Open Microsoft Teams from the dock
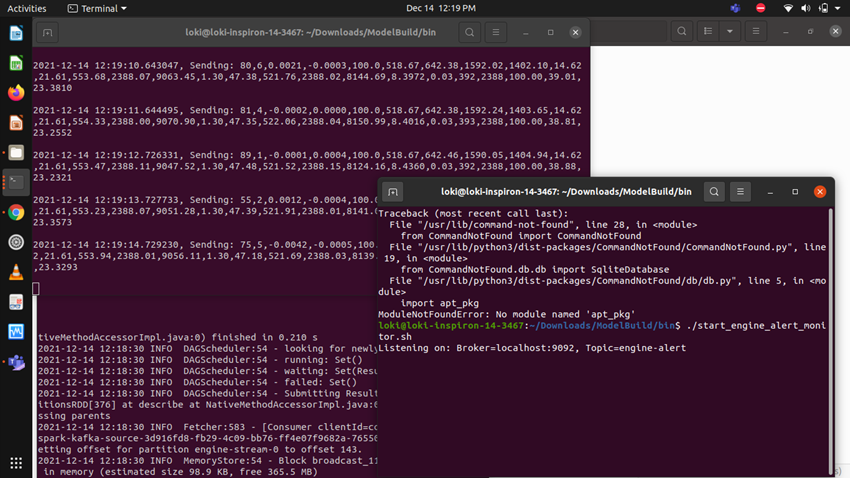This screenshot has height=478, width=850. [16, 362]
